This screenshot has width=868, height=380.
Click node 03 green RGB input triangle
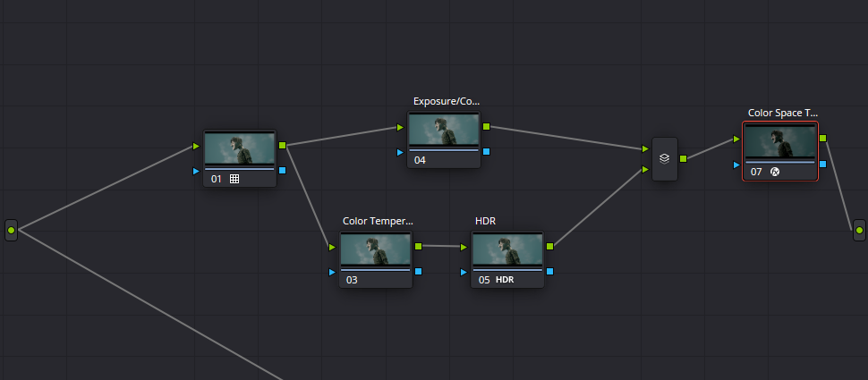click(x=332, y=248)
